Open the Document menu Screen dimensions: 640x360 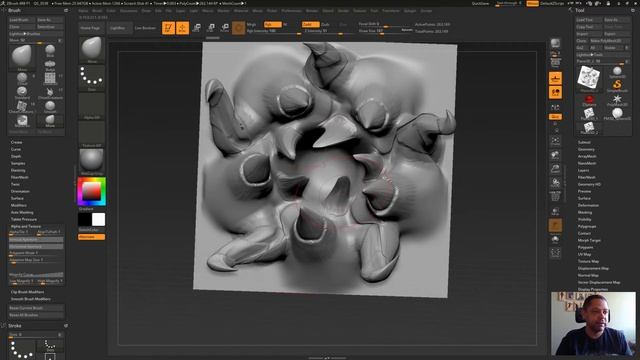pos(128,11)
